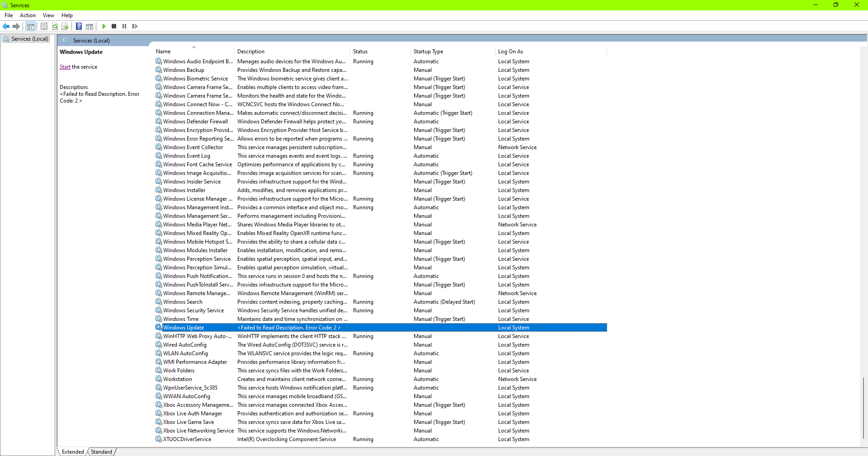The width and height of the screenshot is (868, 456).
Task: Click the gear icon beside Windows Event Log
Action: click(159, 156)
